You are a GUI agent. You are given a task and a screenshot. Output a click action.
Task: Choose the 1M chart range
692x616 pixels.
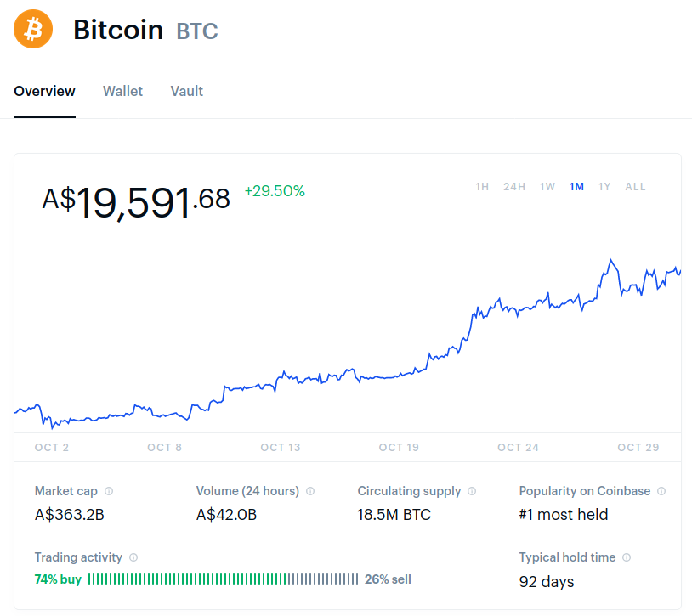[576, 187]
